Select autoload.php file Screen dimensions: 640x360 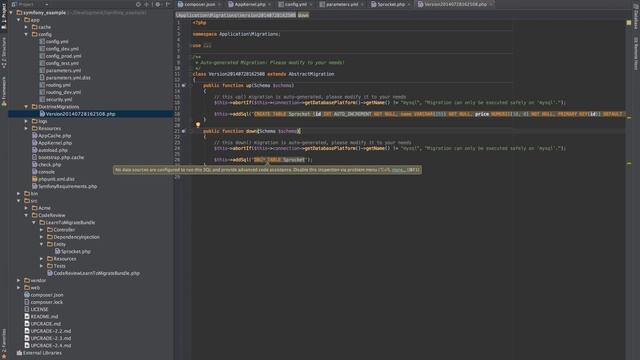click(x=50, y=150)
